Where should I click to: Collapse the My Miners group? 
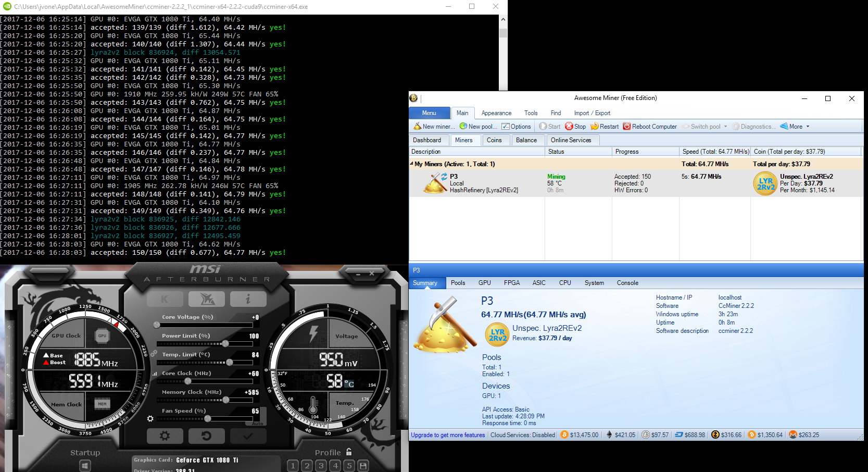(411, 164)
